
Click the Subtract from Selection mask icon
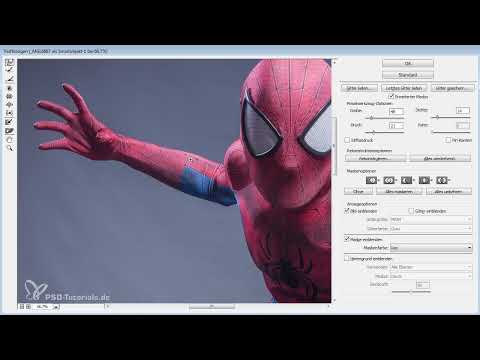(406, 180)
